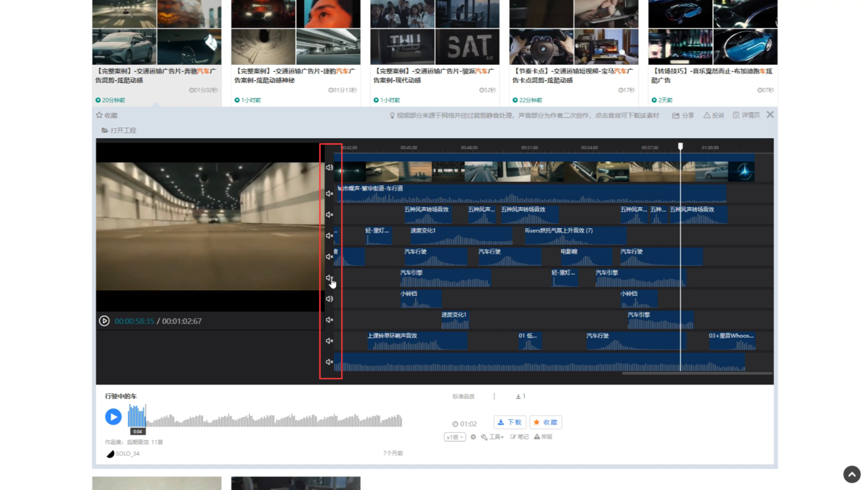Click current timecode 00:00:58:35

[x=134, y=321]
